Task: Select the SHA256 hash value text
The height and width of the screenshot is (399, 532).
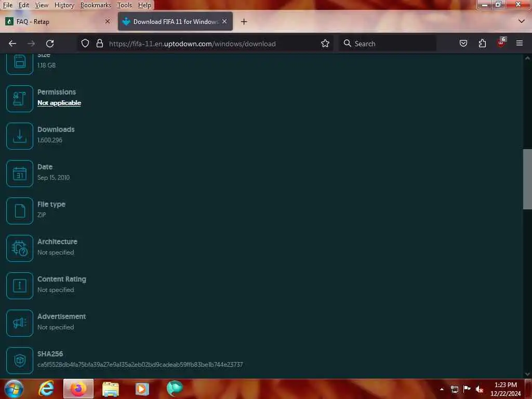Action: pos(140,365)
